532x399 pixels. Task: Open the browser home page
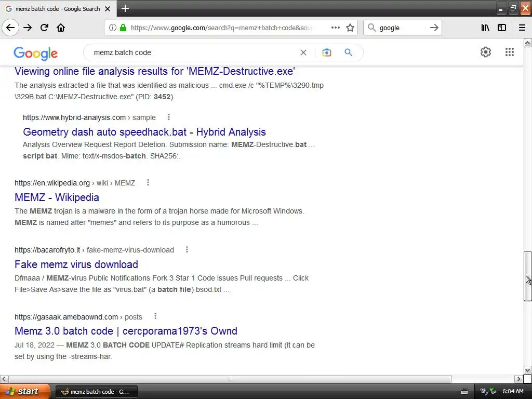(61, 28)
